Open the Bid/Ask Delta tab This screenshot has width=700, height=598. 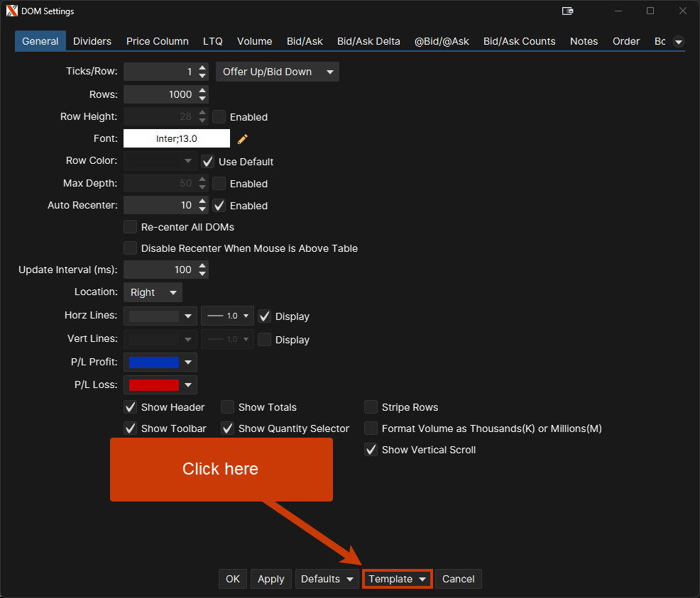368,41
